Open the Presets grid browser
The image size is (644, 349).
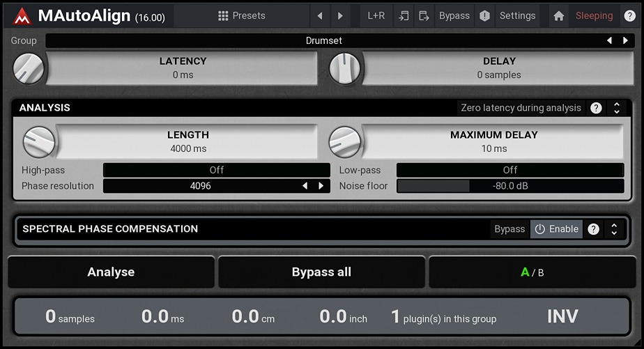click(241, 15)
